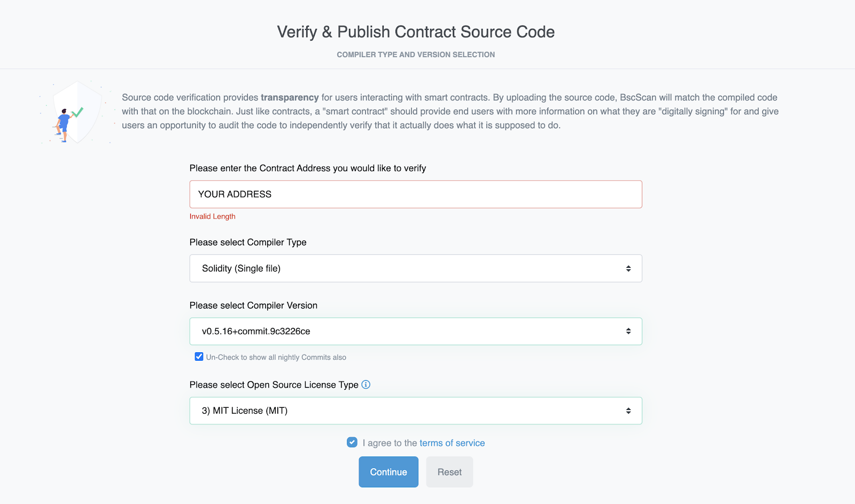
Task: Click the Continue button
Action: [388, 472]
